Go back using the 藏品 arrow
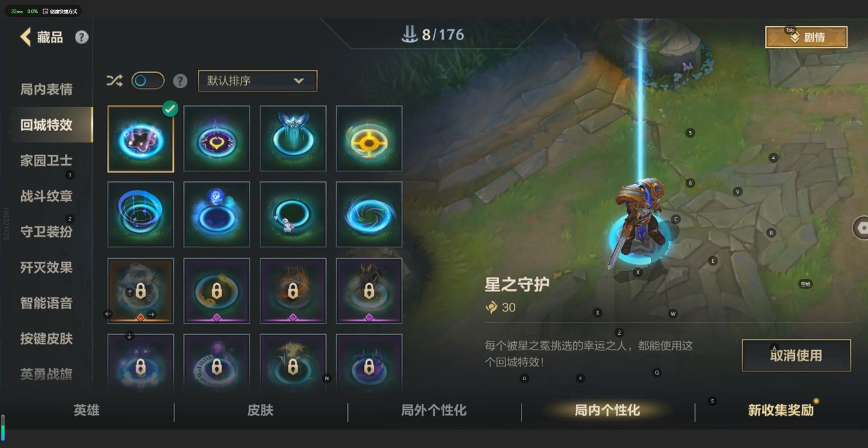This screenshot has width=868, height=448. click(x=26, y=37)
